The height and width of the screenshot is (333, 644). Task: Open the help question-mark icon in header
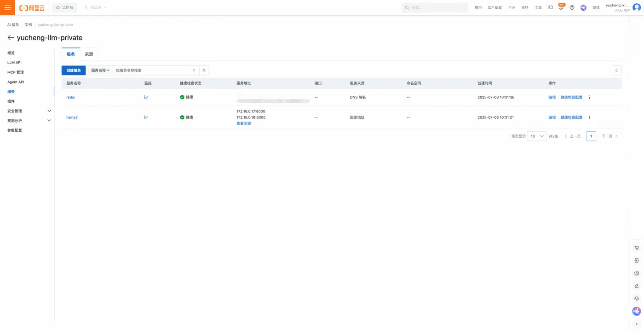pos(572,8)
